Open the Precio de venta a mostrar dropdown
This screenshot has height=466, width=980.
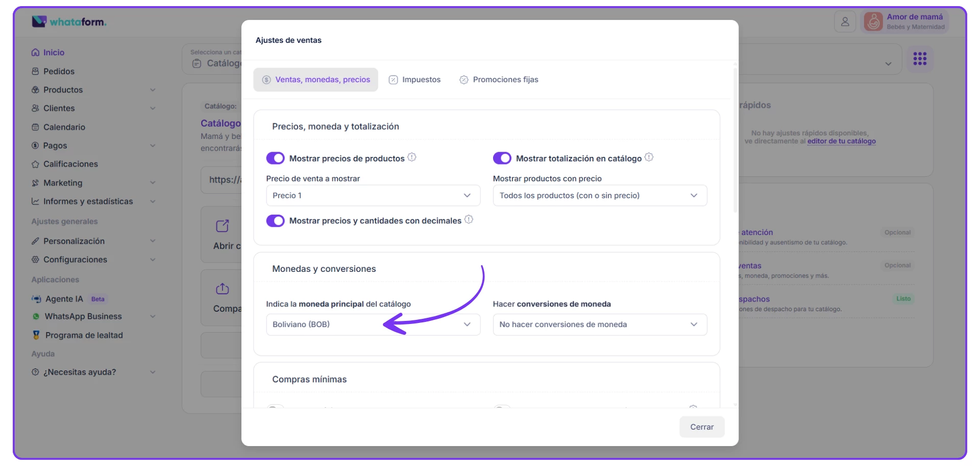tap(373, 196)
